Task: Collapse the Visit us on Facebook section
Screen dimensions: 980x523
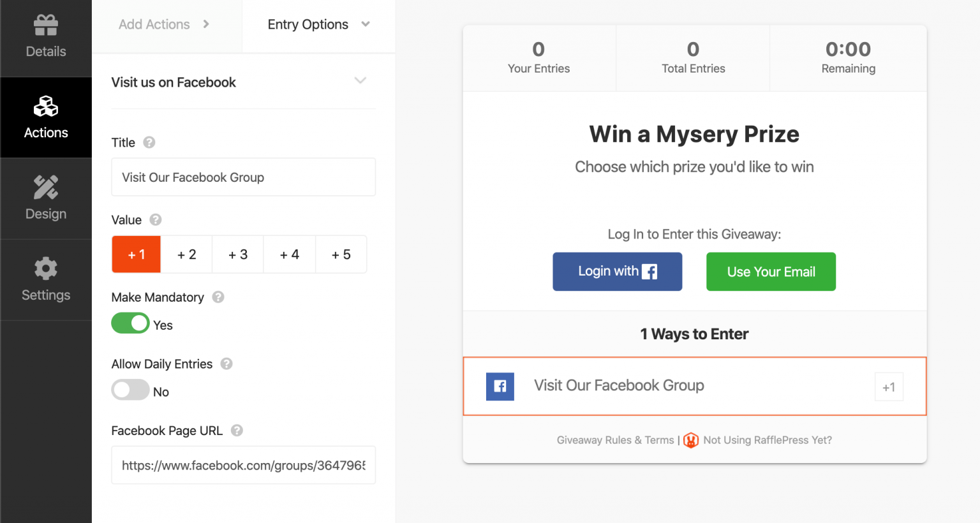Action: tap(360, 81)
